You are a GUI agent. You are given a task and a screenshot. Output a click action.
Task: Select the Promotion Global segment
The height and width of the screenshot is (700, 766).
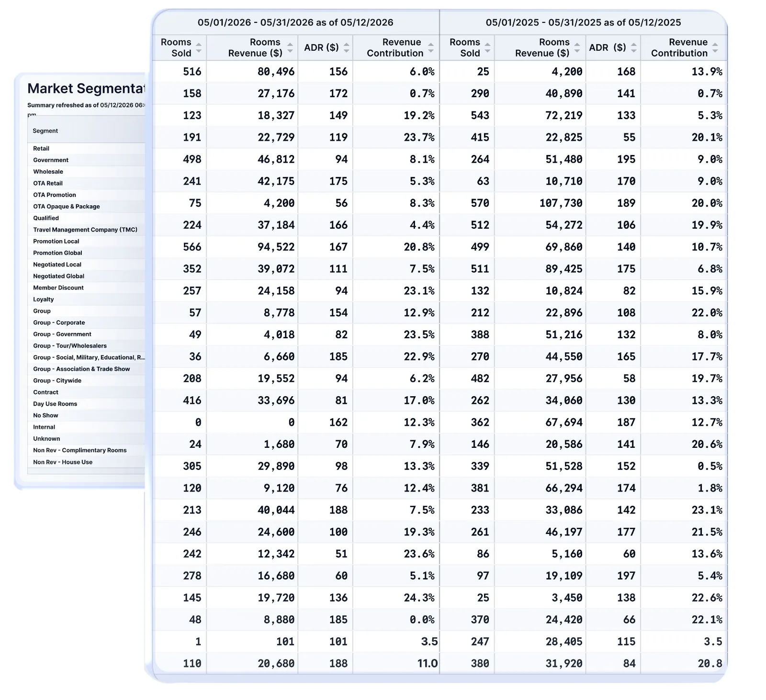86,253
